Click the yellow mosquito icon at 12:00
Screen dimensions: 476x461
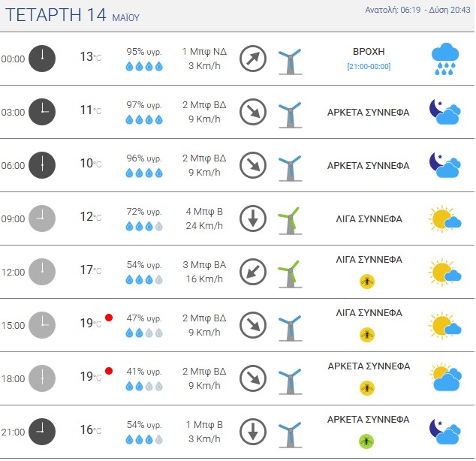click(x=367, y=282)
